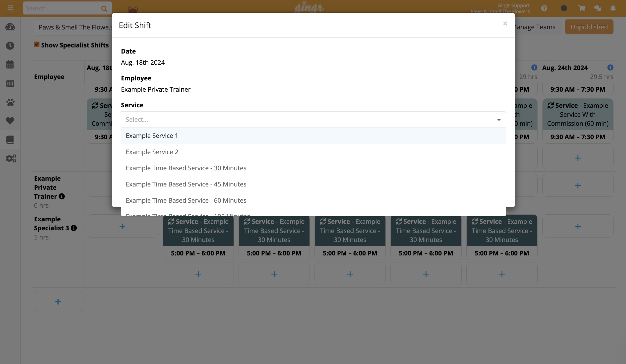Close the Edit Shift dialog
626x364 pixels.
(x=505, y=24)
